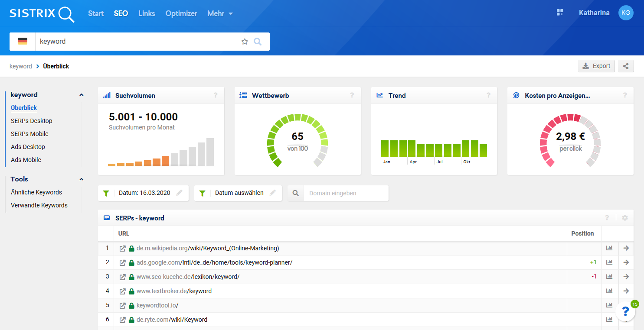Open the SEO navigation tab

[x=121, y=13]
